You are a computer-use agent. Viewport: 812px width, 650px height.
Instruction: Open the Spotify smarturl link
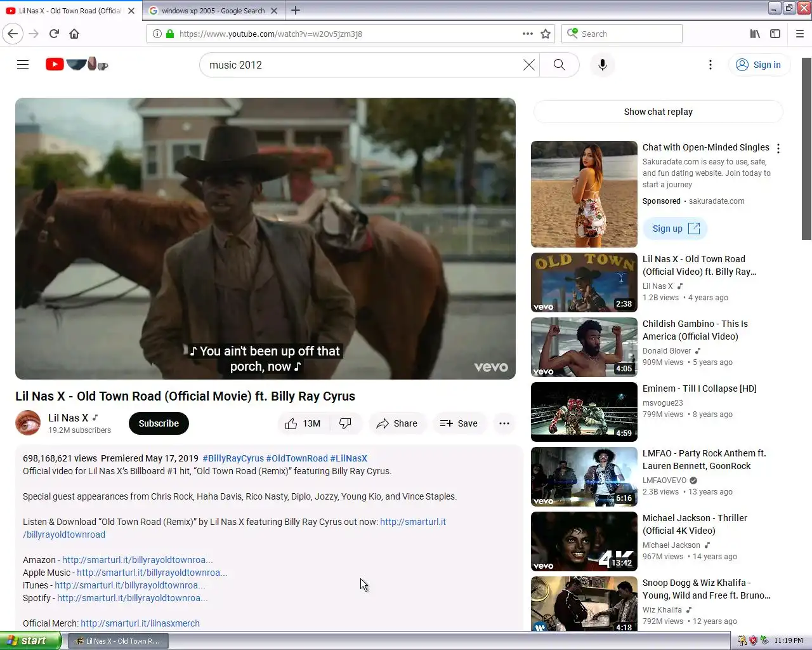132,598
